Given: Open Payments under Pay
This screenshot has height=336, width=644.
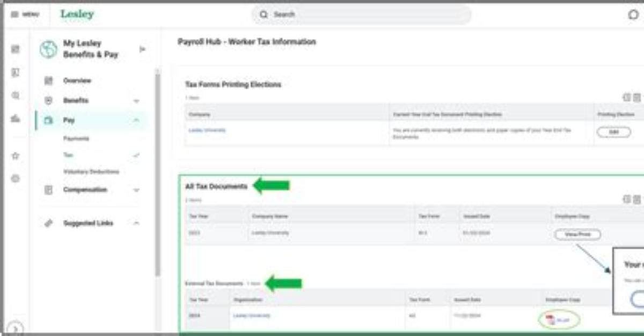Looking at the screenshot, I should pyautogui.click(x=76, y=138).
